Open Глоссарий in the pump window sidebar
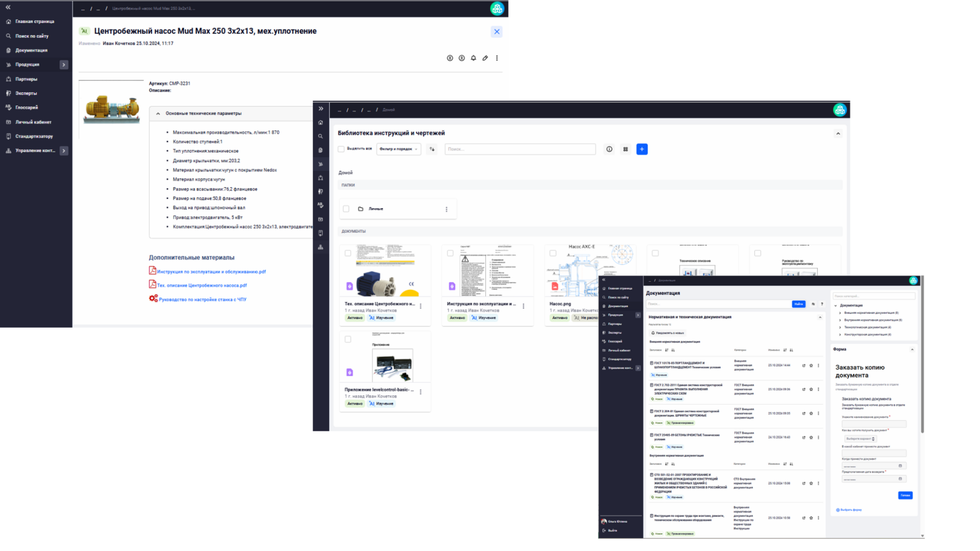The height and width of the screenshot is (551, 980). [27, 108]
